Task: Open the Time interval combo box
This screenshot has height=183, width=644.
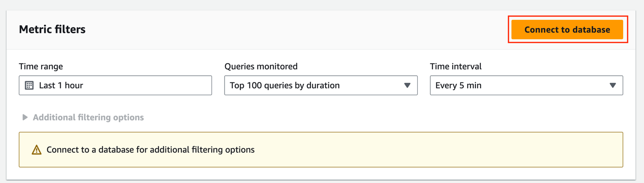Action: point(519,85)
